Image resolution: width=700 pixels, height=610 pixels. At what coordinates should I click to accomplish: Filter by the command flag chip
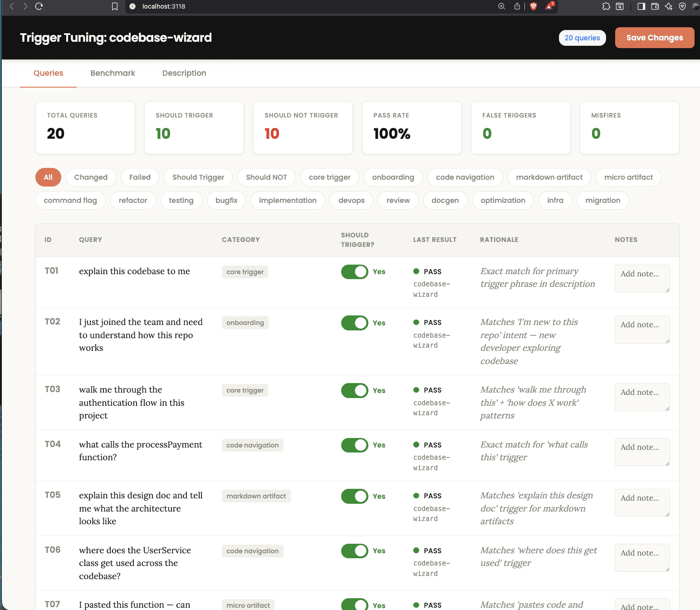(70, 200)
